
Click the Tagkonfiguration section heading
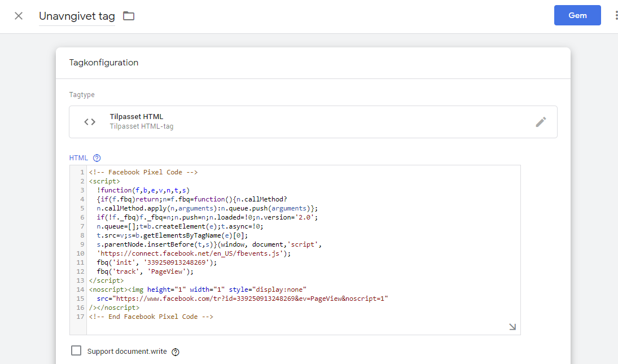point(103,63)
